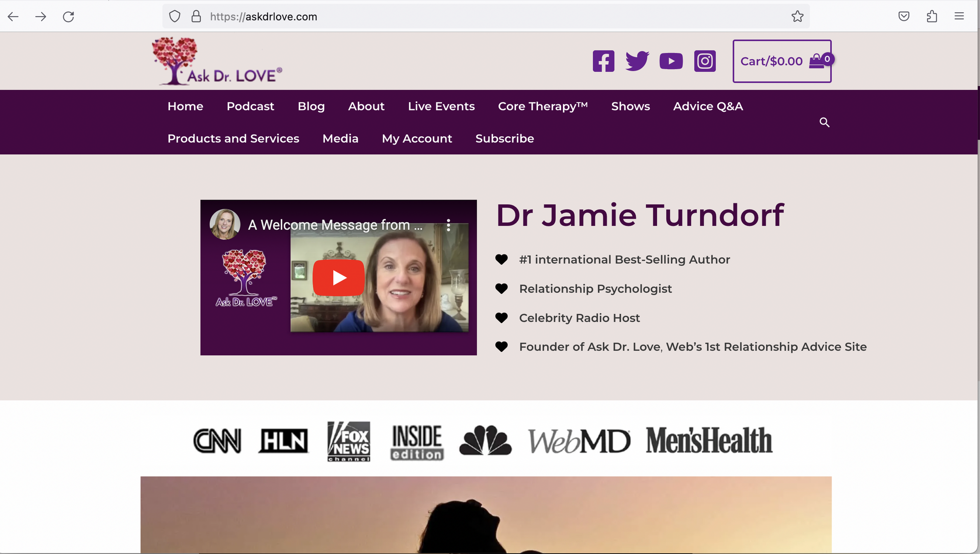980x554 pixels.
Task: Open the Media menu item
Action: pos(341,139)
